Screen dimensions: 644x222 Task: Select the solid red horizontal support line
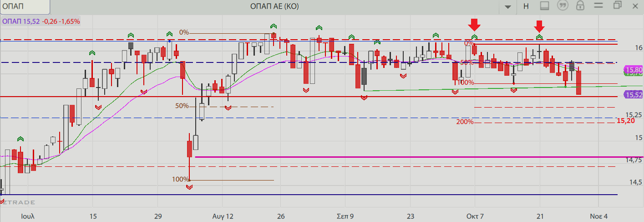pyautogui.click(x=309, y=97)
